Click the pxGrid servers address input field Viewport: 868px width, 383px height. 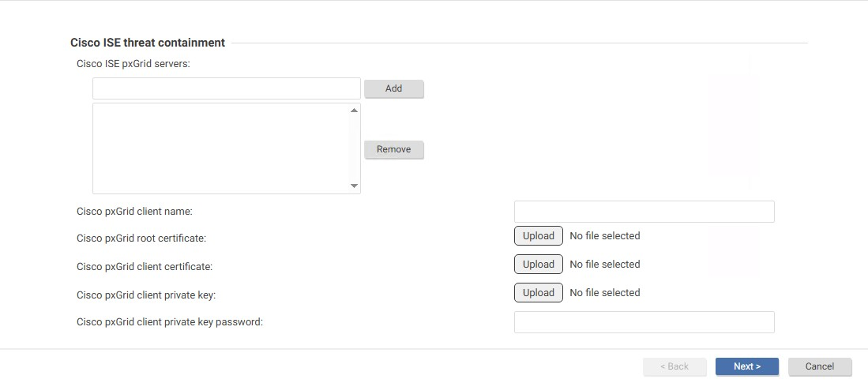click(x=226, y=88)
